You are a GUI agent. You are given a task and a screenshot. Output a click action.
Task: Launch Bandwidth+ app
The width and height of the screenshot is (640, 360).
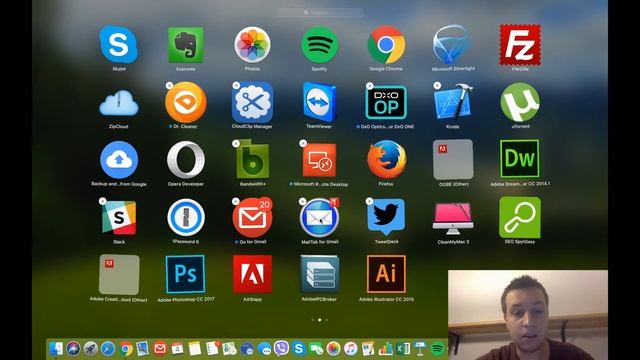(253, 160)
